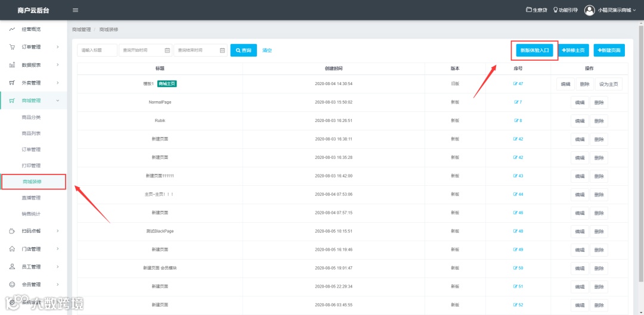Open the 打印管理 submenu item
Viewport: 644px width, 315px height.
31,166
